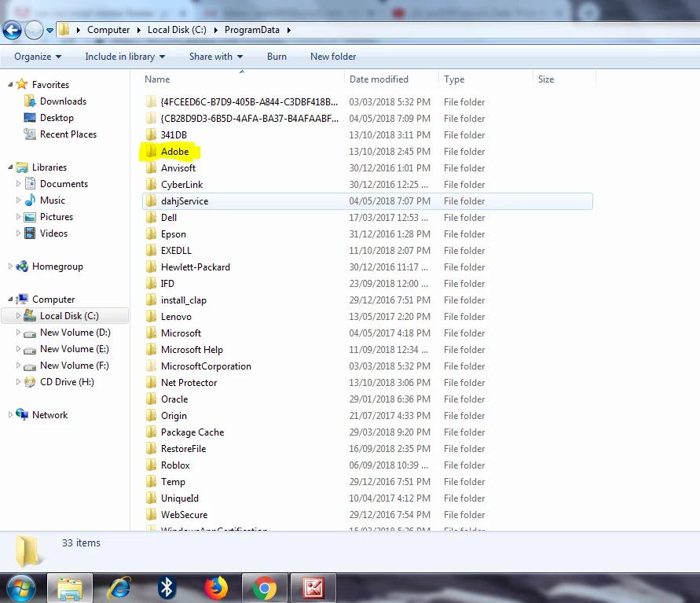This screenshot has width=700, height=603.
Task: Expand the Documents library node
Action: point(18,184)
